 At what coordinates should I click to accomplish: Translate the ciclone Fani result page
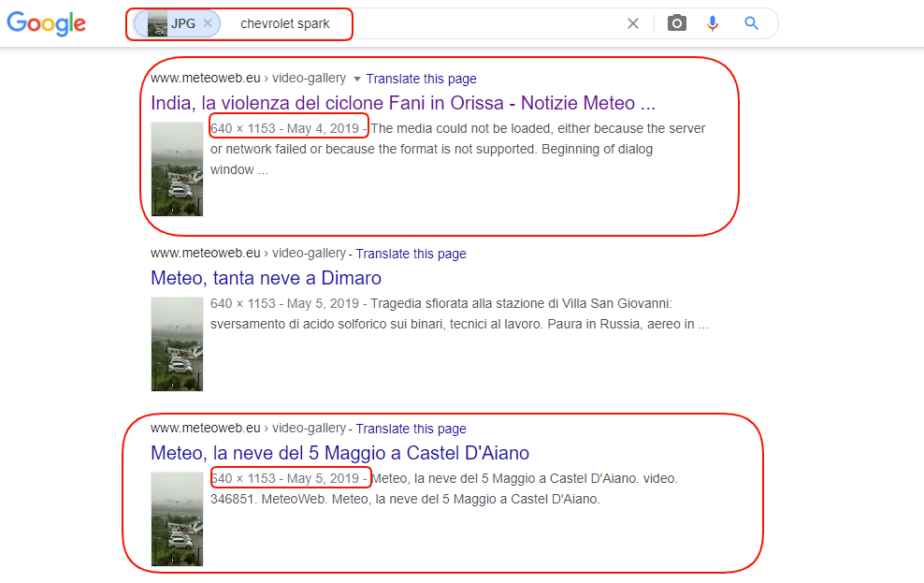(422, 79)
